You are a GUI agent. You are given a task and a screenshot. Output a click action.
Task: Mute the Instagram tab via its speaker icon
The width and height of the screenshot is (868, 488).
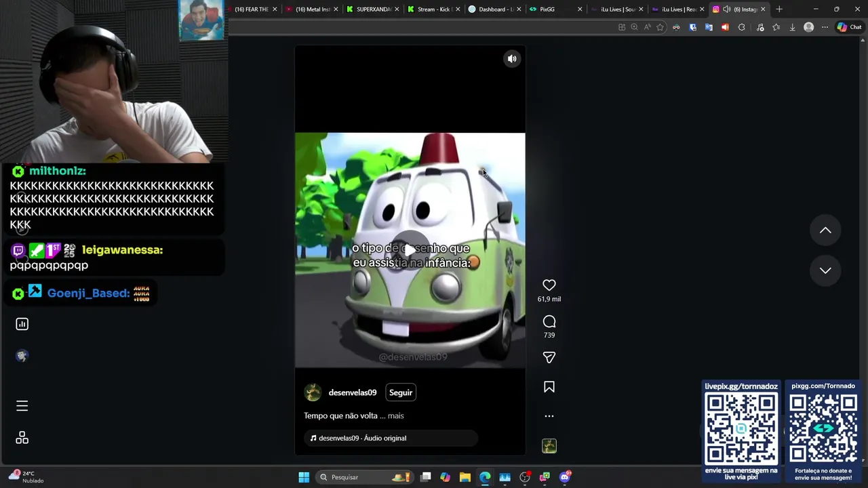pyautogui.click(x=727, y=9)
